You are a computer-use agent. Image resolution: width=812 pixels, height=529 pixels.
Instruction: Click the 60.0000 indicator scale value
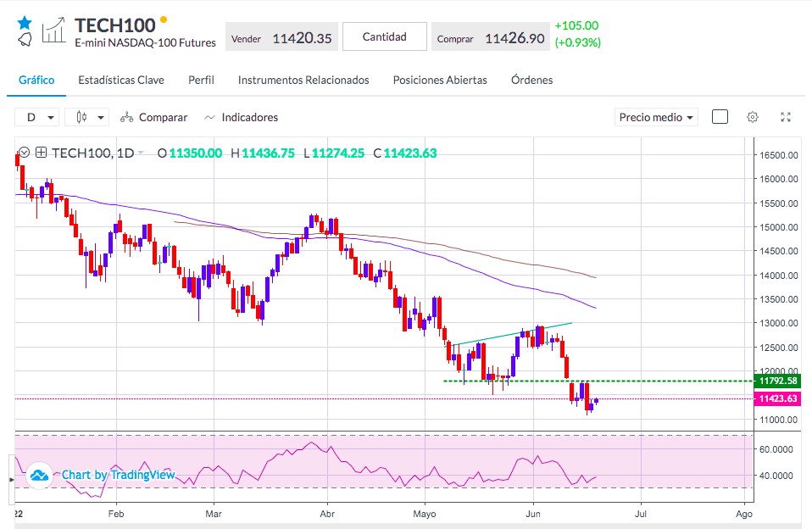coord(776,449)
